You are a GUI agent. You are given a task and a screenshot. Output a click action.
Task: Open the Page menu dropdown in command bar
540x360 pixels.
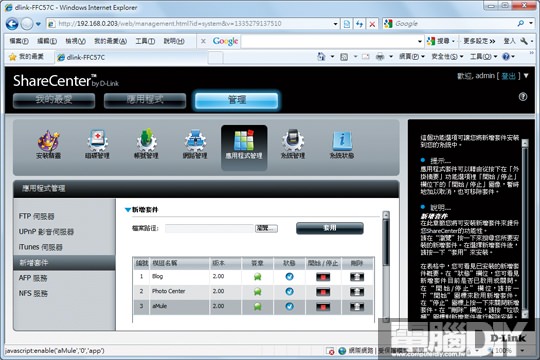point(412,56)
